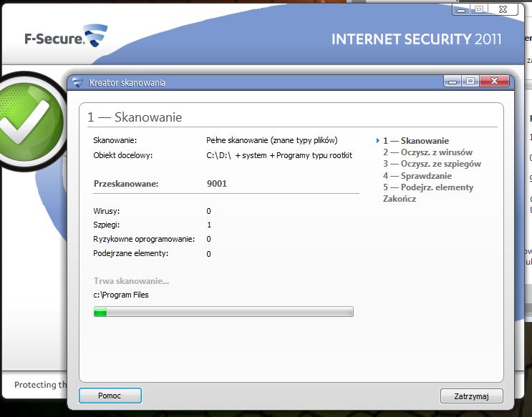Click the 1 — Skanowanie heading
The height and width of the screenshot is (417, 532).
point(135,117)
